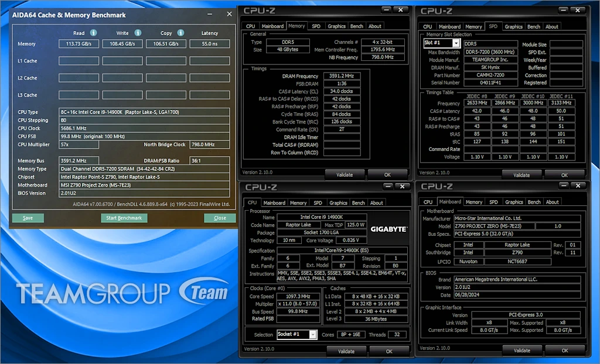The height and width of the screenshot is (364, 600).
Task: Click the Memory Copy value 106.51 GB/s
Action: pyautogui.click(x=166, y=44)
